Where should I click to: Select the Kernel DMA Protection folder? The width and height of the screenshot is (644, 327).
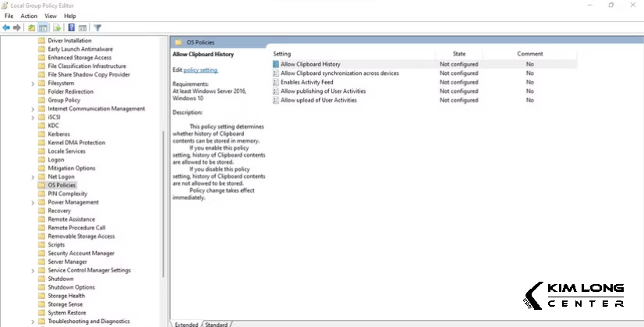coord(76,143)
